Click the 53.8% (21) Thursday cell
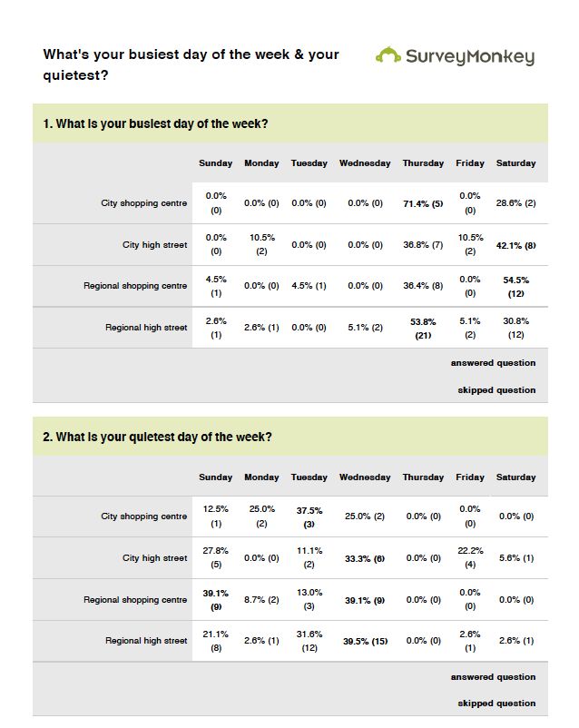The width and height of the screenshot is (579, 728). [423, 328]
